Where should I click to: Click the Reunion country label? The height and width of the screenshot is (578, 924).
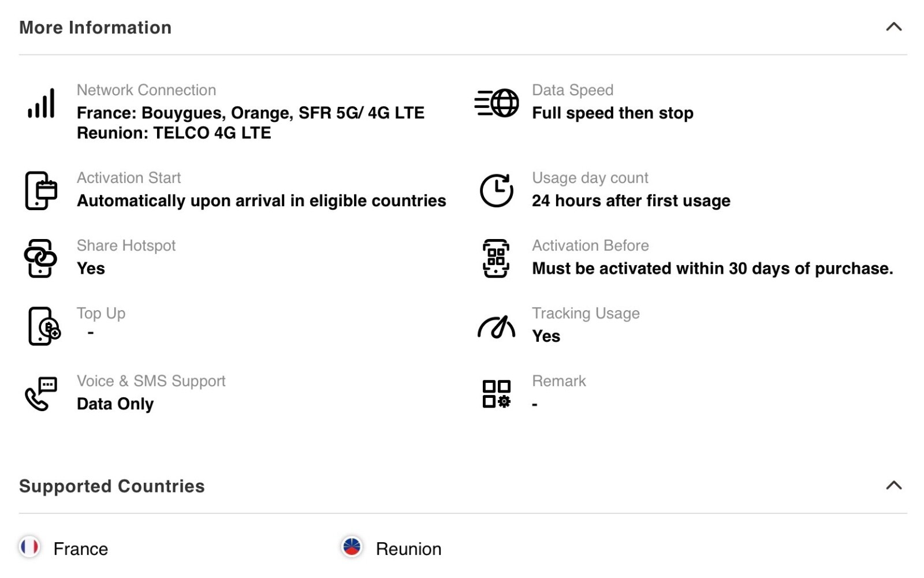tap(408, 549)
